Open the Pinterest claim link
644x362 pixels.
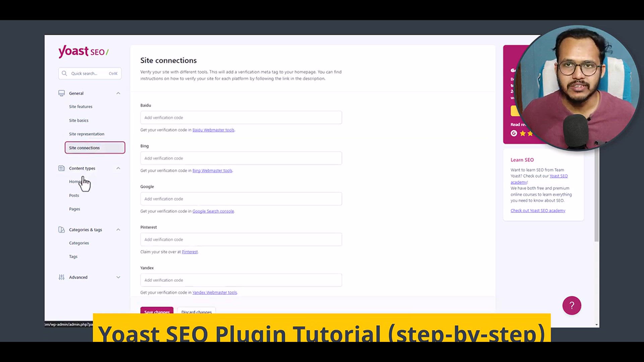pos(190,252)
